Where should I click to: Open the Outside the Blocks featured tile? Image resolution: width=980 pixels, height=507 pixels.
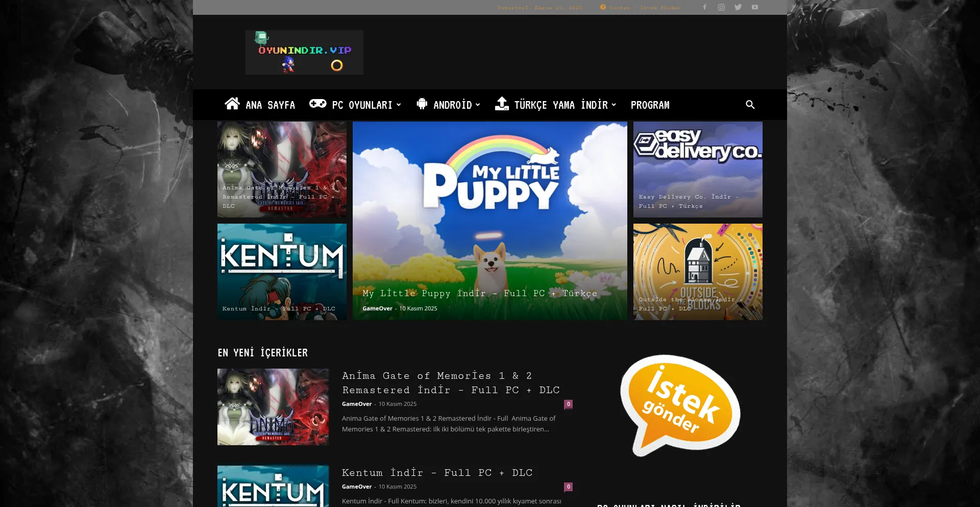[698, 272]
